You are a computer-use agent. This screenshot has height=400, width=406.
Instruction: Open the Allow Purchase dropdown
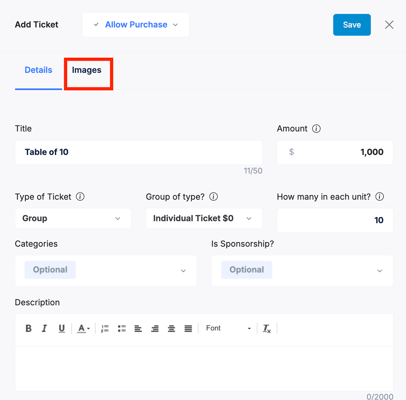136,25
